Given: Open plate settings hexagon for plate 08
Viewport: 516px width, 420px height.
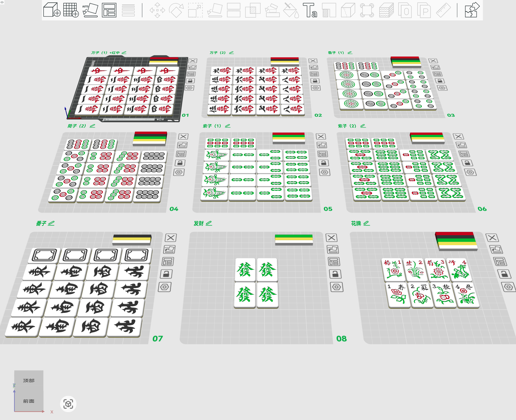Looking at the screenshot, I should tap(337, 287).
